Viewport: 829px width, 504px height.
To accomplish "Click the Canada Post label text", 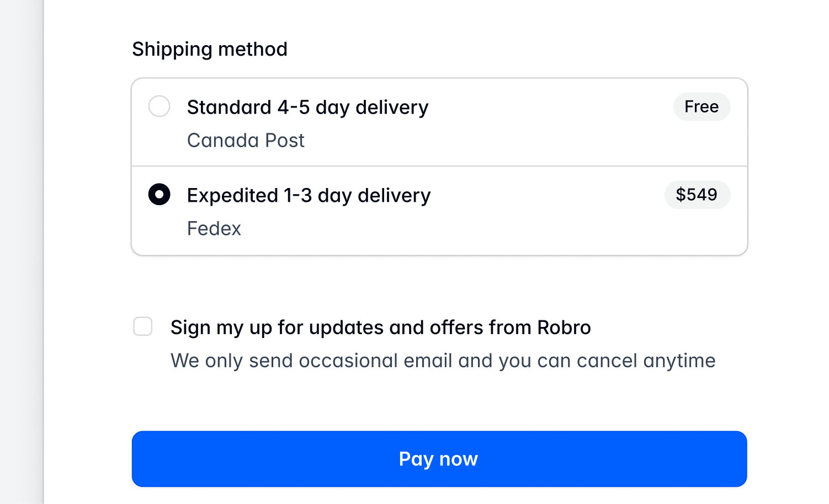I will tap(246, 140).
